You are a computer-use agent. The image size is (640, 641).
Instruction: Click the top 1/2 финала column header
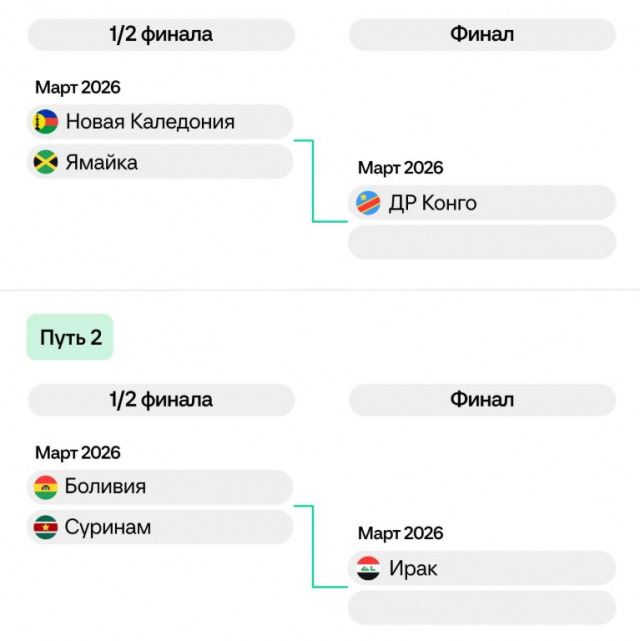[160, 35]
